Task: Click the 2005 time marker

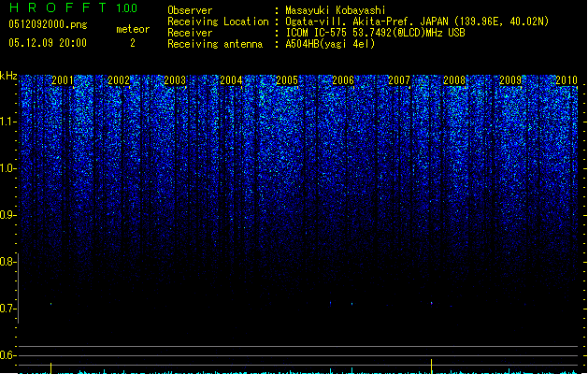Action: coord(287,80)
